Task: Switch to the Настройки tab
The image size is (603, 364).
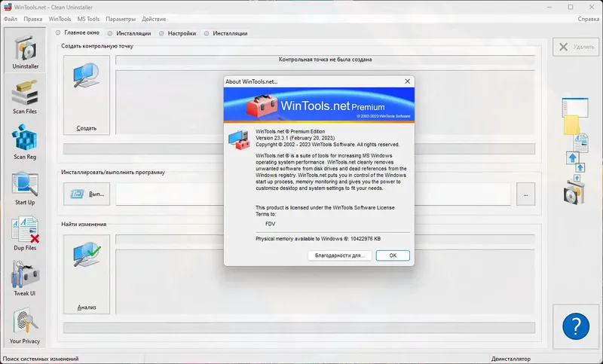Action: 178,33
